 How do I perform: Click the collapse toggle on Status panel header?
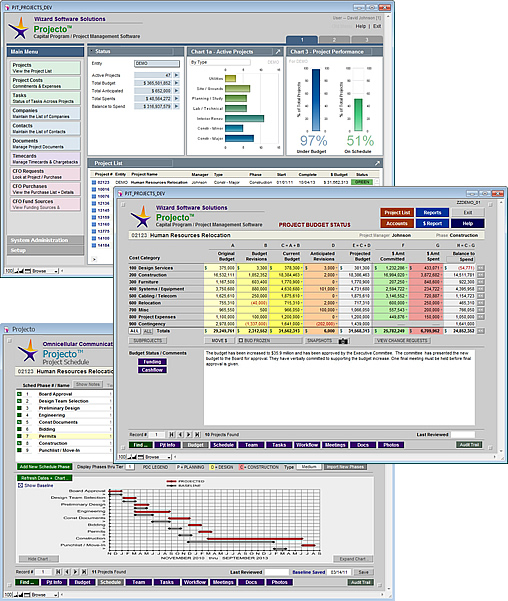92,51
